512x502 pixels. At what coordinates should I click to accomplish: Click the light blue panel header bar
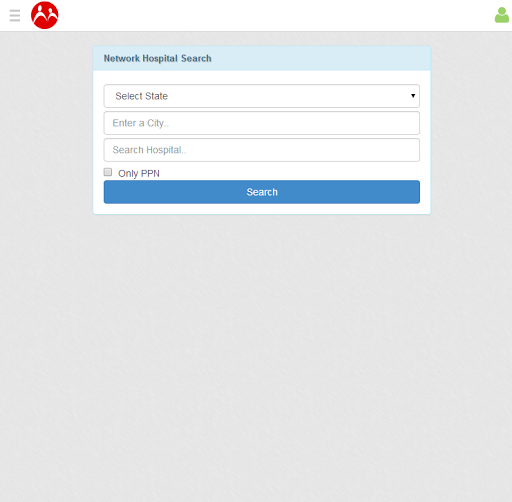pyautogui.click(x=262, y=58)
